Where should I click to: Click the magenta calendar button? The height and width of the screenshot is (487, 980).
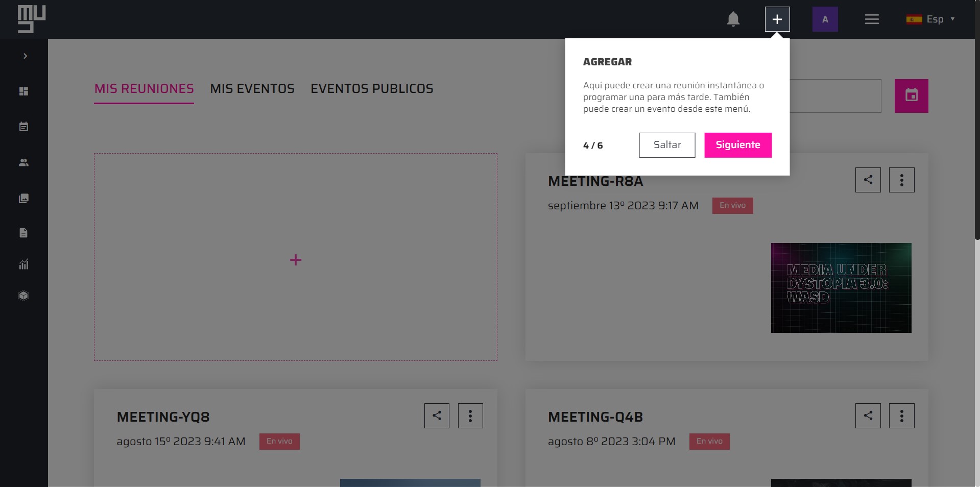click(x=911, y=95)
